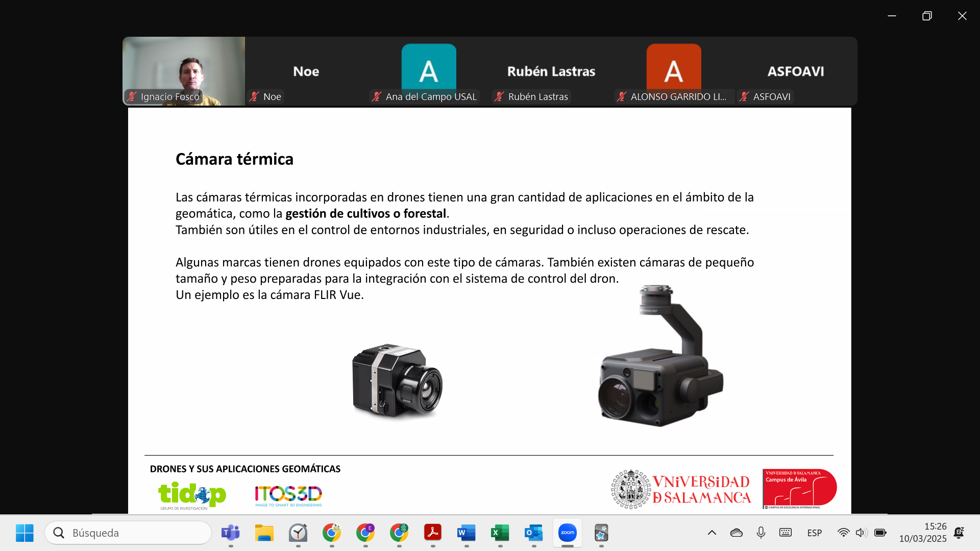This screenshot has height=551, width=980.
Task: Open File Explorer from the taskbar
Action: 264,533
